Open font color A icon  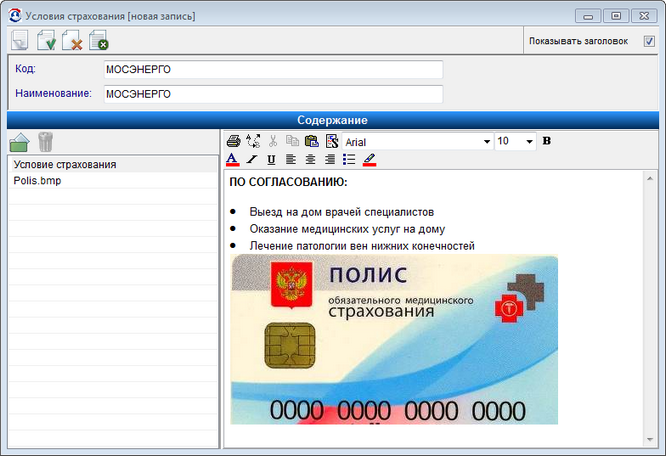(x=232, y=159)
